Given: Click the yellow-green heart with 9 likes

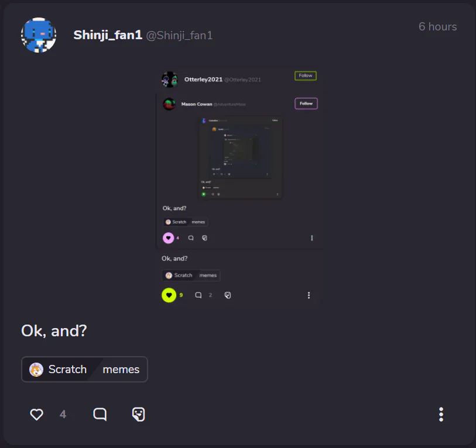Looking at the screenshot, I should (x=169, y=295).
